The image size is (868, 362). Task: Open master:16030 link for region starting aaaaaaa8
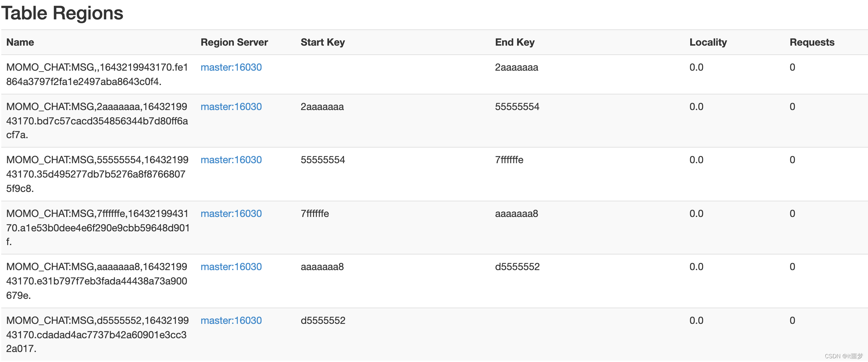tap(231, 267)
